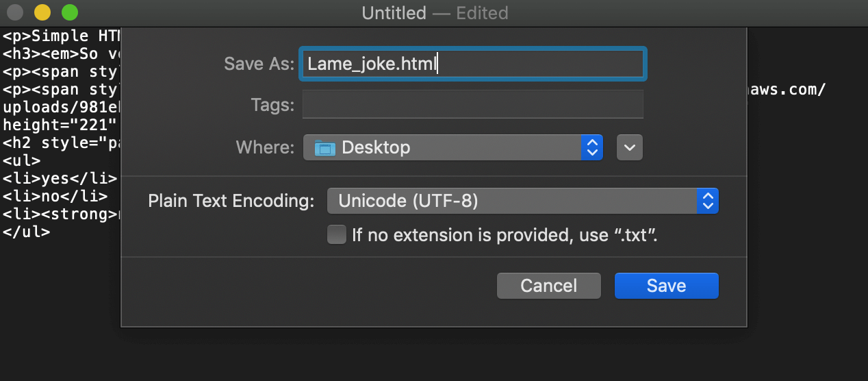Screen dimensions: 868x381
Task: Open the Where location popup showing Desktop
Action: (x=452, y=147)
